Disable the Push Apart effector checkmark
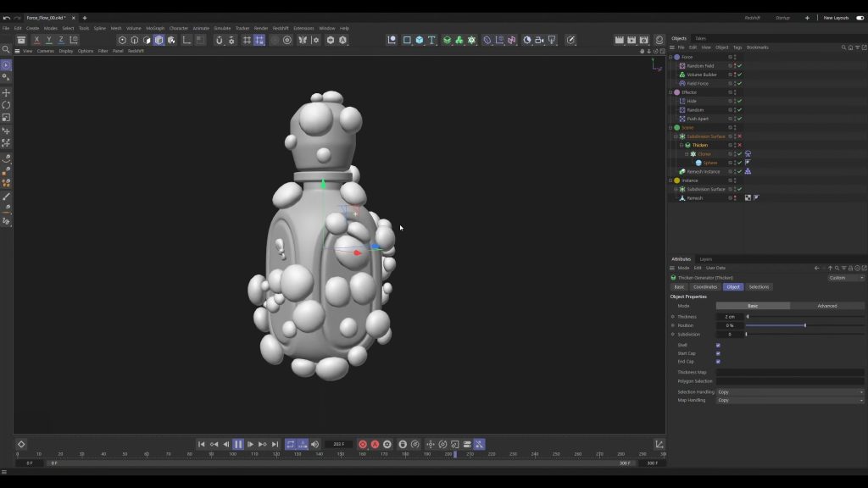The width and height of the screenshot is (868, 488). pos(739,119)
